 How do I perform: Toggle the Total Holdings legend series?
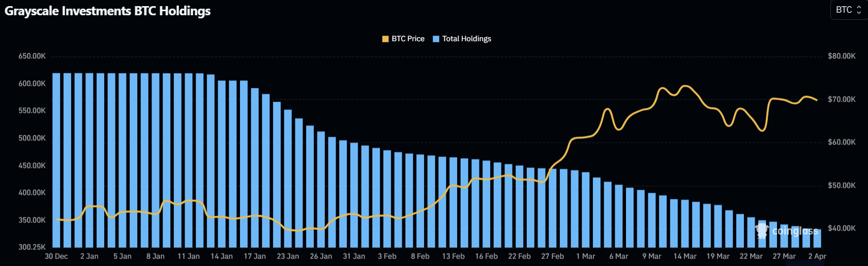pyautogui.click(x=462, y=39)
